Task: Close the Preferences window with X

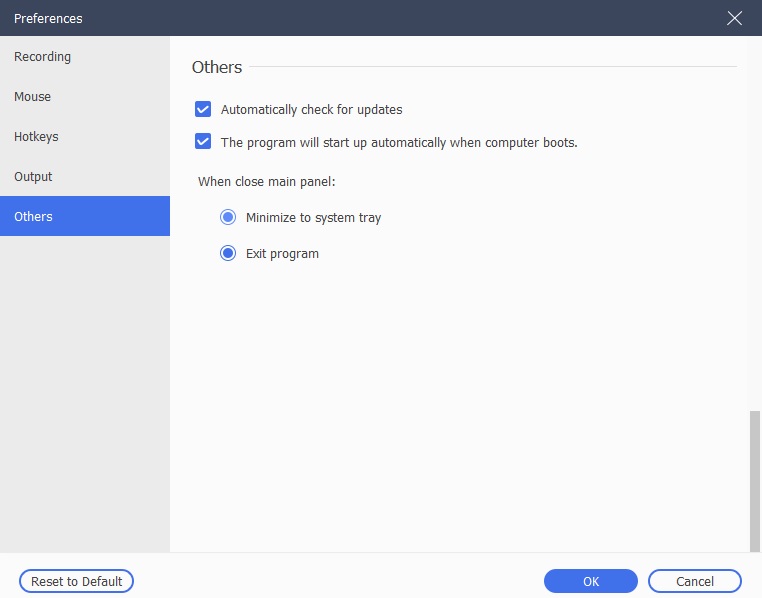Action: [x=734, y=18]
